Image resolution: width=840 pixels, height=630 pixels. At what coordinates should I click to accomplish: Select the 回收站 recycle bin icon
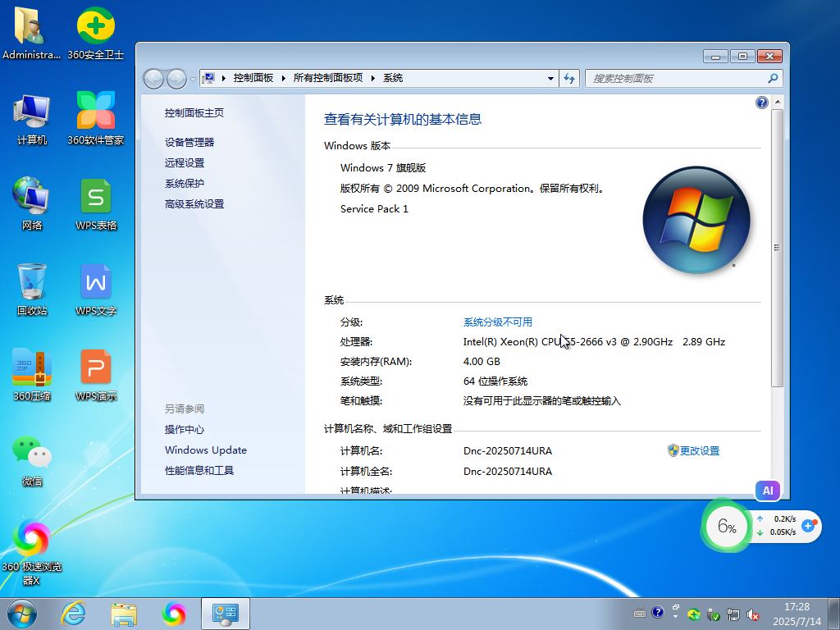tap(32, 290)
